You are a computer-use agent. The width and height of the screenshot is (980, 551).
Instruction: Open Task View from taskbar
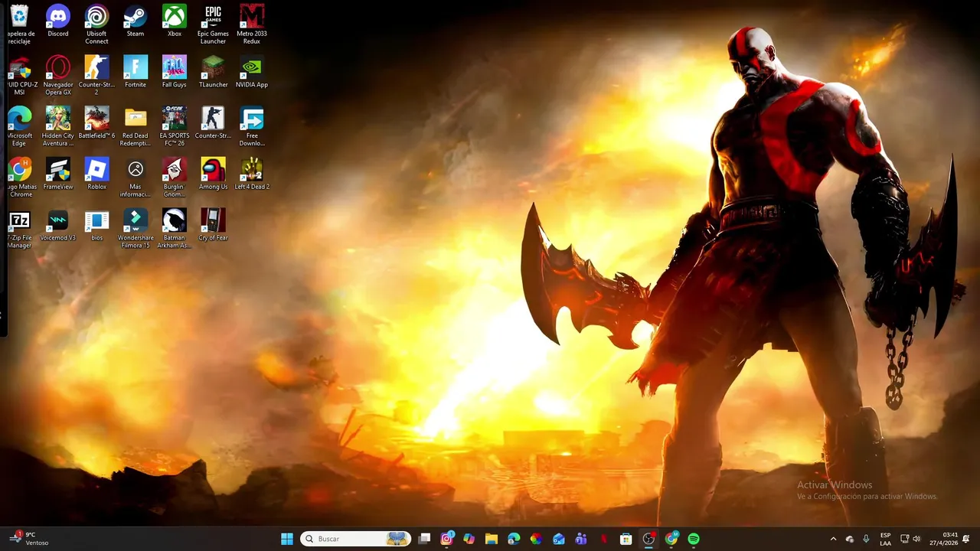(424, 539)
